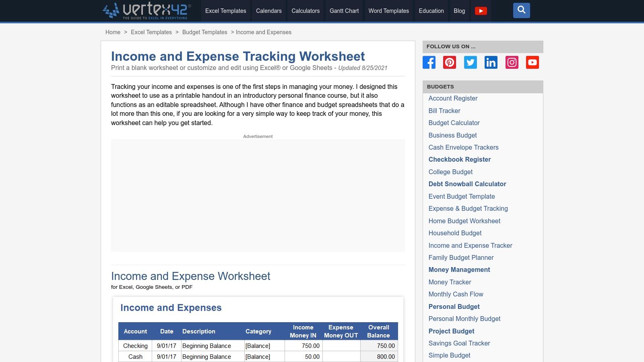The height and width of the screenshot is (362, 644).
Task: Open the Gantt Chart menu item
Action: pyautogui.click(x=344, y=11)
